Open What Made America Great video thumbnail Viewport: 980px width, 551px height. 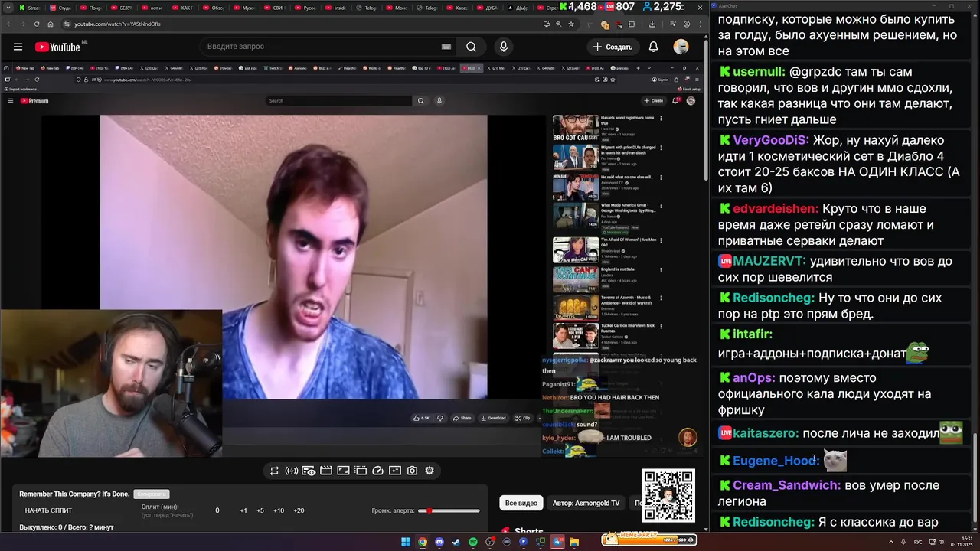[x=576, y=216]
